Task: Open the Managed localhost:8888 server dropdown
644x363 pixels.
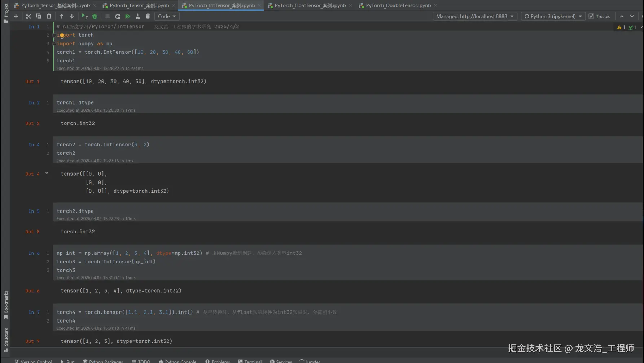Action: [x=475, y=16]
